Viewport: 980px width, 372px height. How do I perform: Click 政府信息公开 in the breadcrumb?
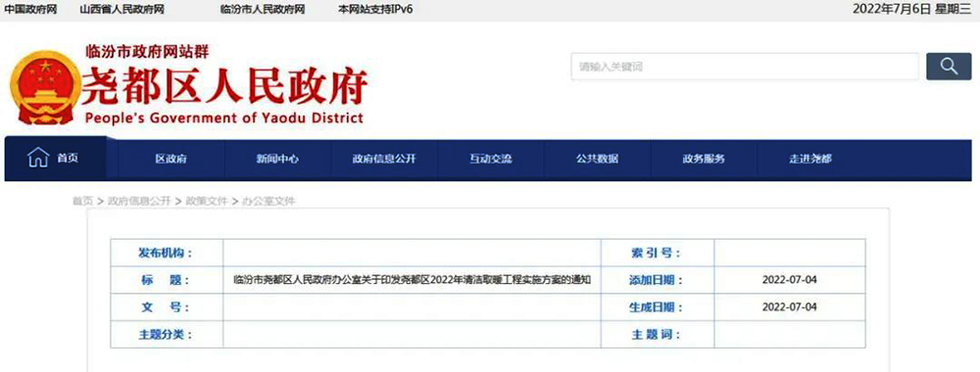click(139, 201)
